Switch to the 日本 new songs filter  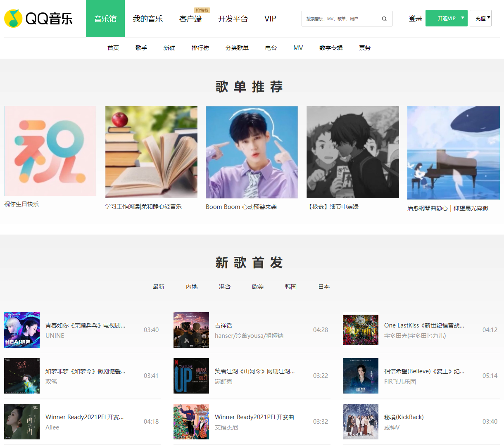(324, 286)
